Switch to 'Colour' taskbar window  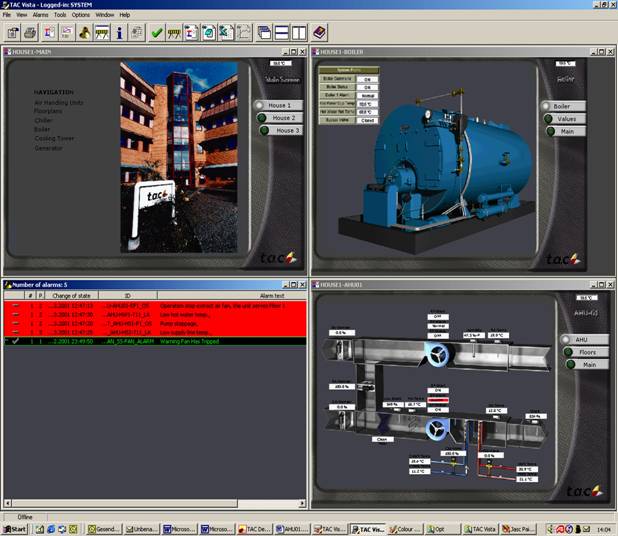404,529
